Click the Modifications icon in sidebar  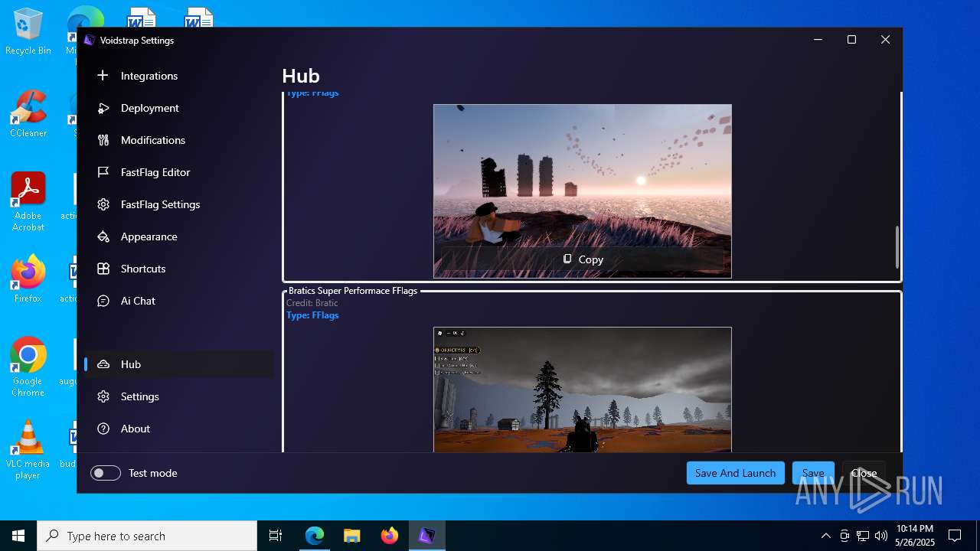point(103,140)
